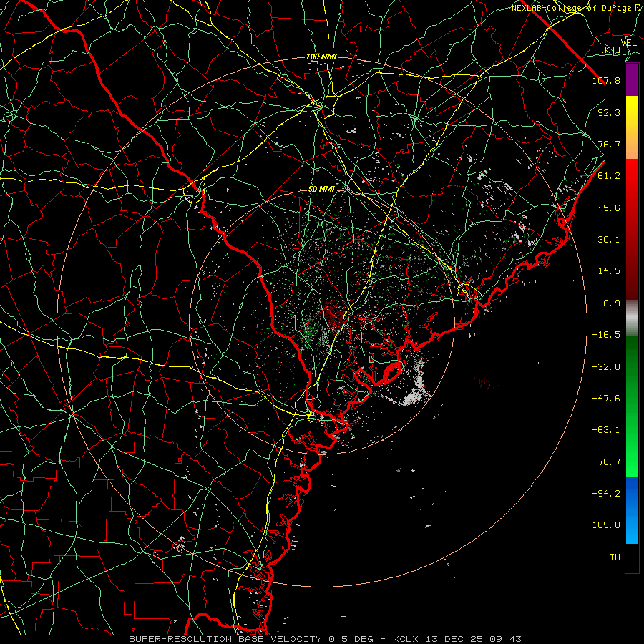Click the VEL legend title
This screenshot has height=644, width=644.
628,43
